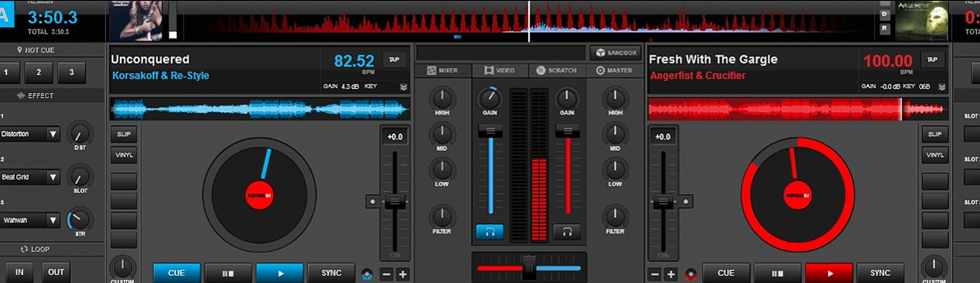Click right deck pause/stop button

point(777,273)
